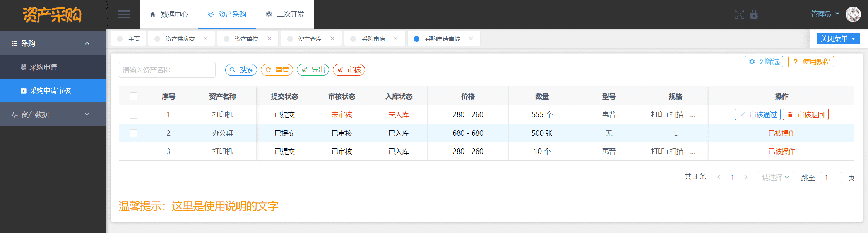Switch to the 数据中心 top tab
The height and width of the screenshot is (233, 868).
pos(169,14)
